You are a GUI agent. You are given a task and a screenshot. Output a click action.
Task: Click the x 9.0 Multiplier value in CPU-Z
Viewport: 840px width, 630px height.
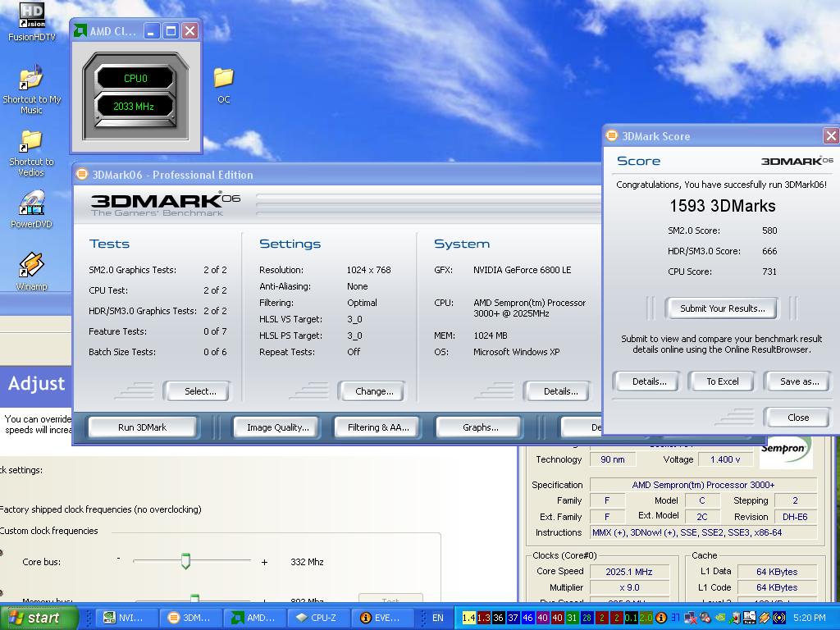[x=629, y=587]
